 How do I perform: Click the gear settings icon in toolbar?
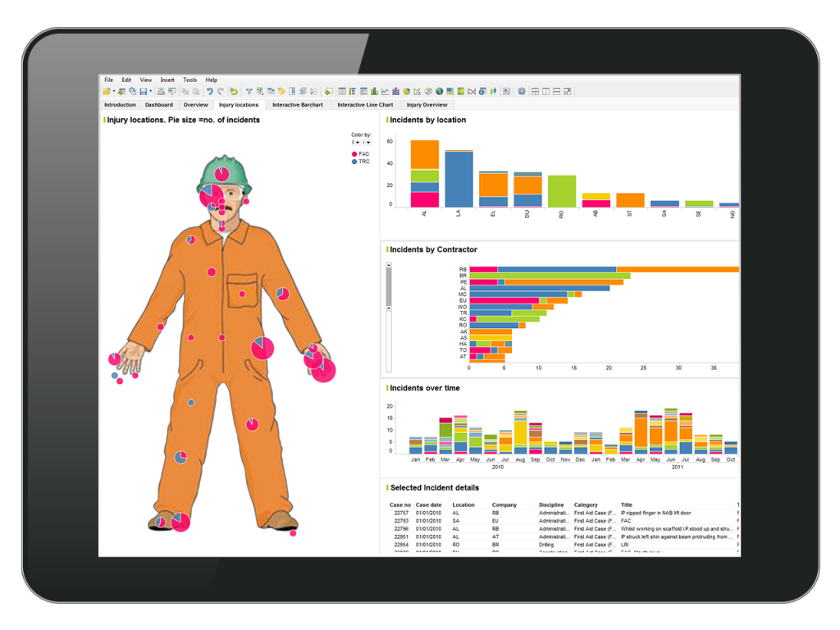pos(521,91)
